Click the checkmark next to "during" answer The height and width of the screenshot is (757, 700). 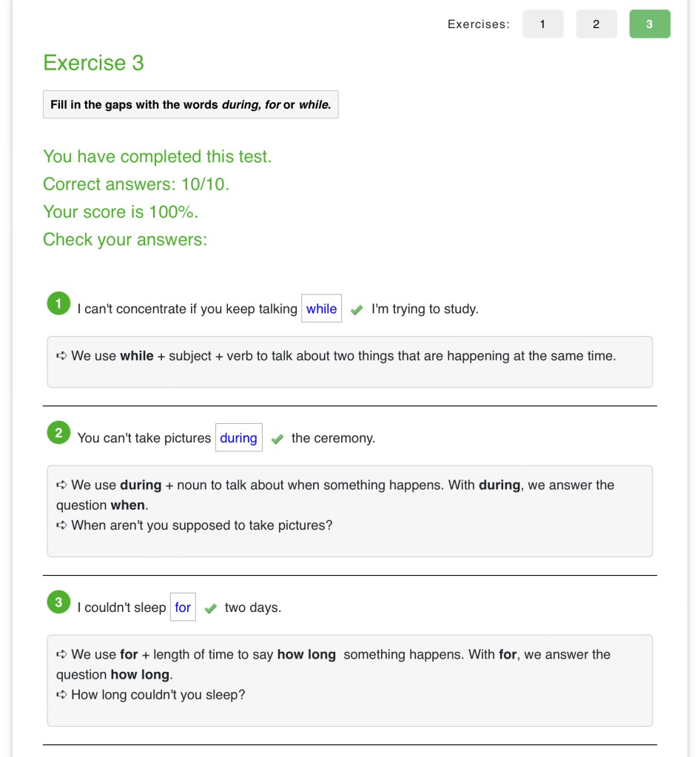277,439
